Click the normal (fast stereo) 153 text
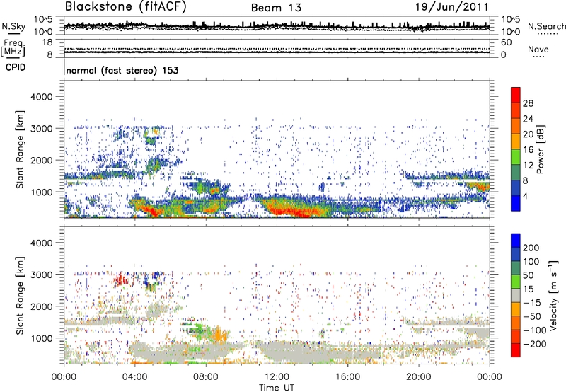 coord(122,70)
